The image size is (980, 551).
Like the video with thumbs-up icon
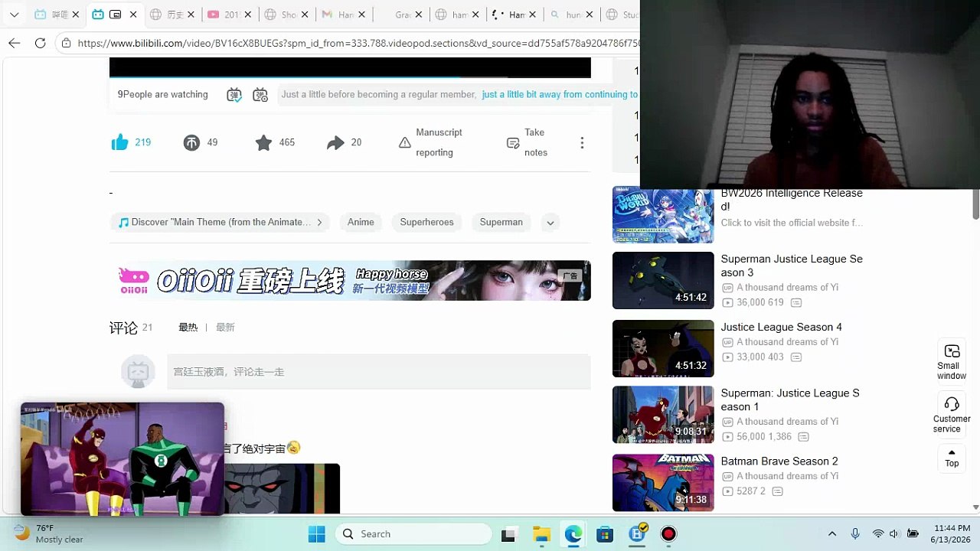coord(120,142)
